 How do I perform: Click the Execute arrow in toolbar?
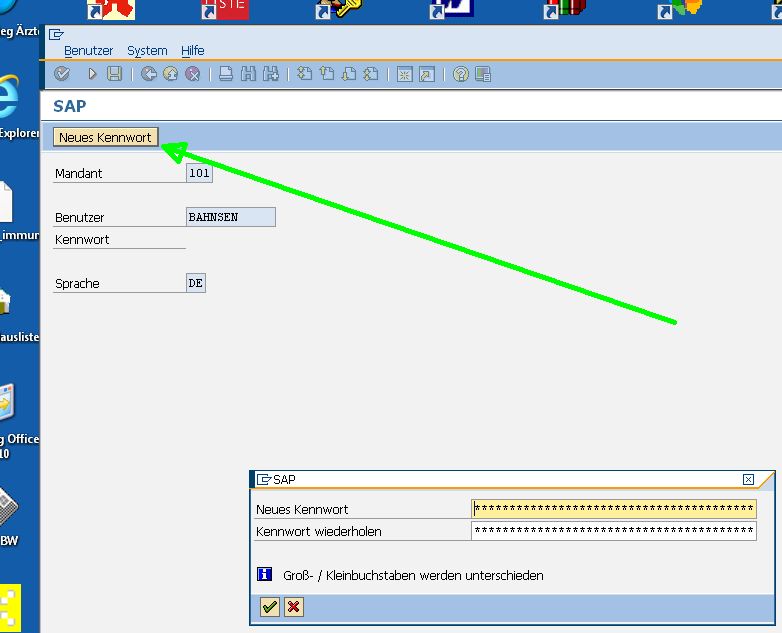tap(92, 74)
